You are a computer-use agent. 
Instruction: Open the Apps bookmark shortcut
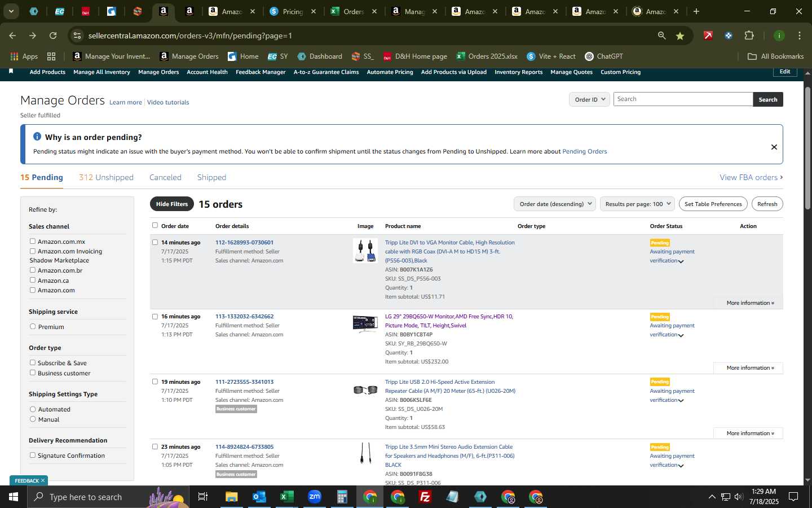tap(24, 56)
